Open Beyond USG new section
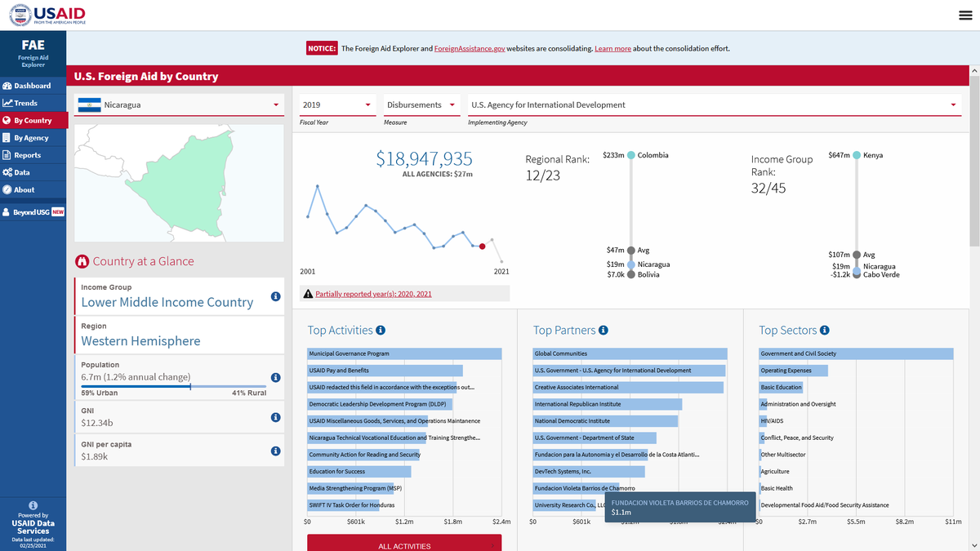Image resolution: width=980 pixels, height=551 pixels. tap(33, 212)
